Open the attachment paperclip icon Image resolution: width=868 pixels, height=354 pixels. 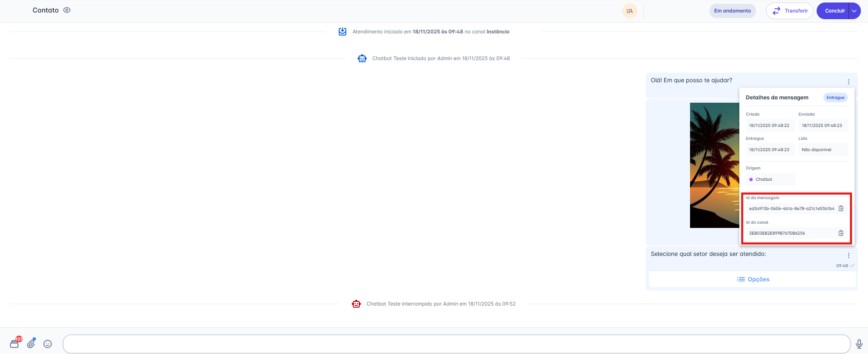coord(31,344)
